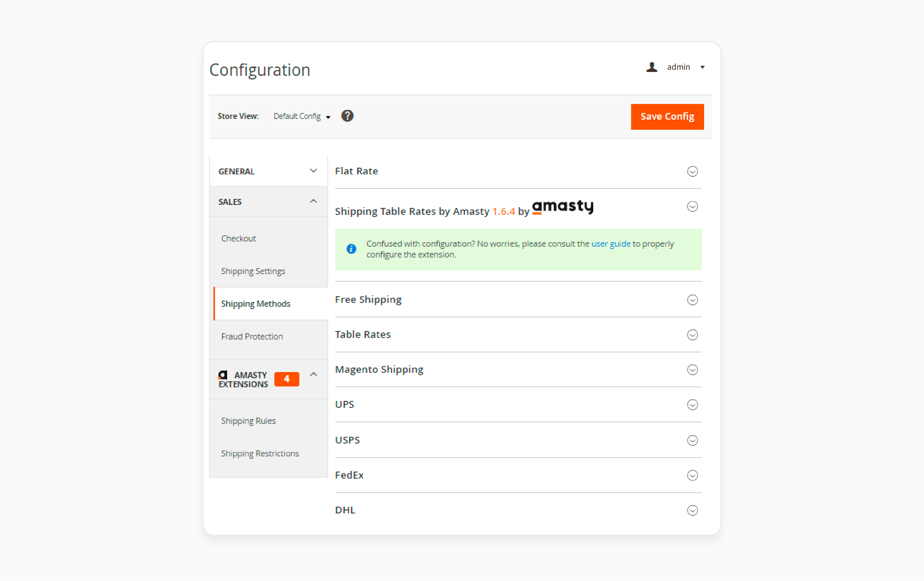This screenshot has width=924, height=581.
Task: Click the Shipping Methods tab item
Action: 256,304
